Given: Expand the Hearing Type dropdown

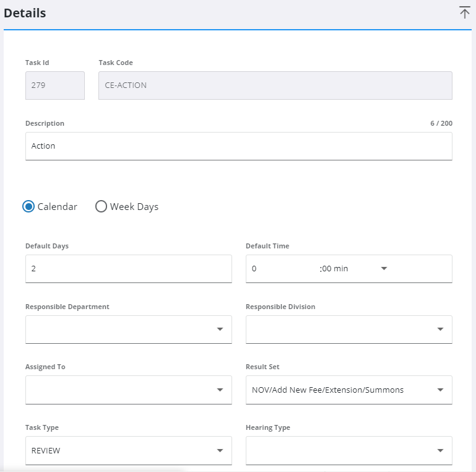Looking at the screenshot, I should [440, 450].
